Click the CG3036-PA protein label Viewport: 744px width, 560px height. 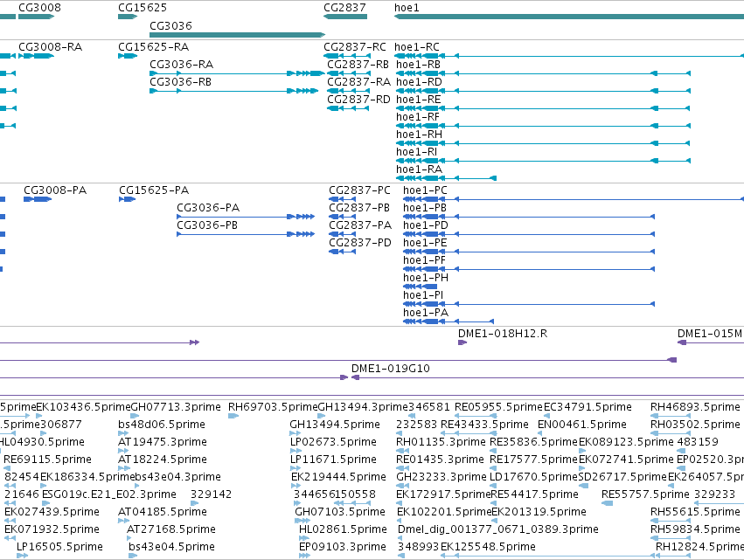208,208
